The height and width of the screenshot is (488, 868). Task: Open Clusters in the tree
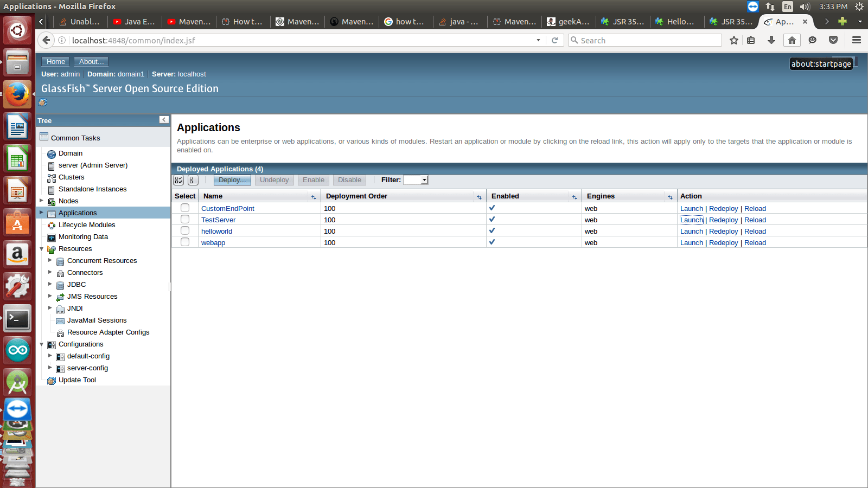coord(72,177)
